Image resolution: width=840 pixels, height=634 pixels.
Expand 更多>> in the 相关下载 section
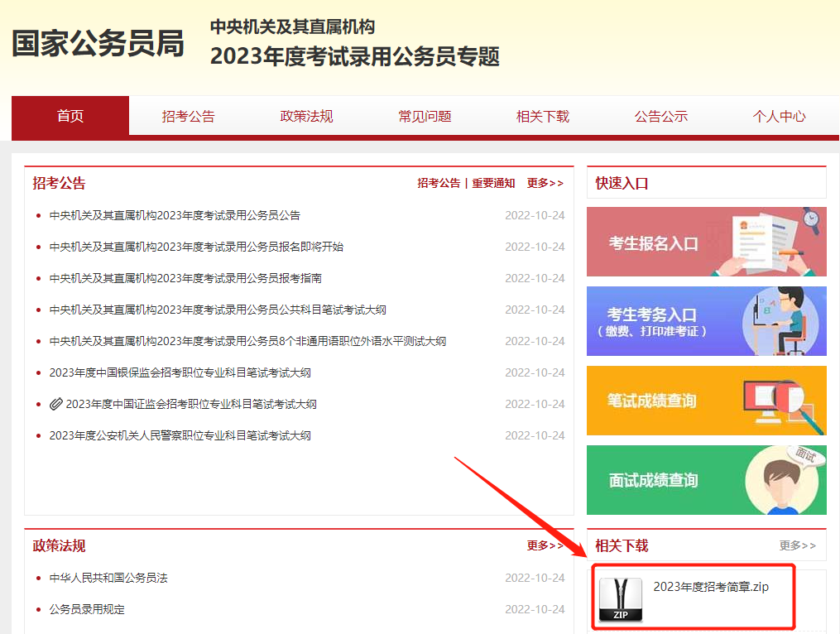pos(798,546)
